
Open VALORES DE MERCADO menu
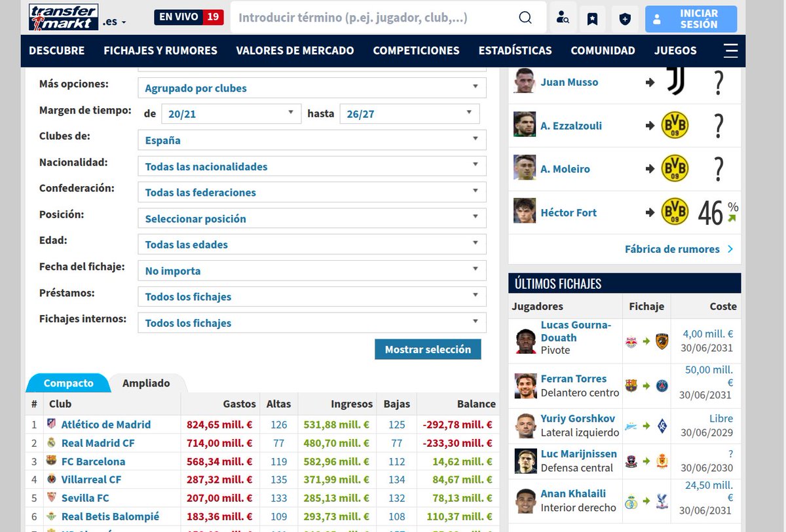point(295,50)
